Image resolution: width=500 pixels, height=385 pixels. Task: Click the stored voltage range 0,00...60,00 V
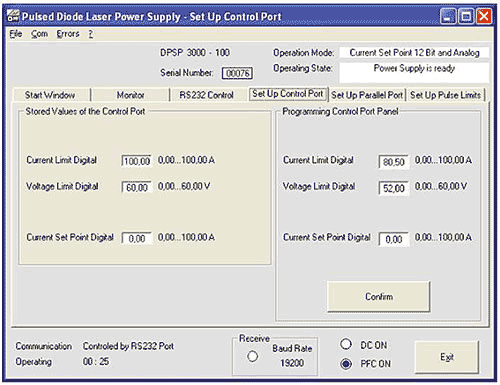click(x=184, y=186)
